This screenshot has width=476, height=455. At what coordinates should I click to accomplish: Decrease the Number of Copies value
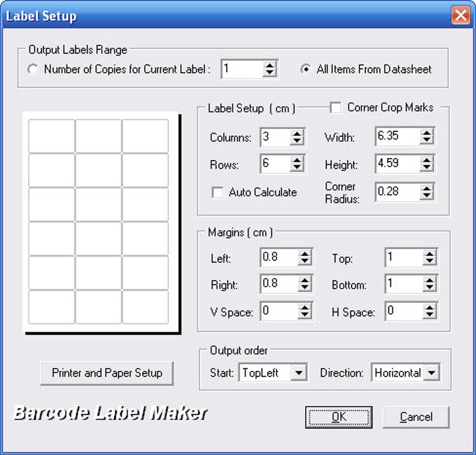269,73
